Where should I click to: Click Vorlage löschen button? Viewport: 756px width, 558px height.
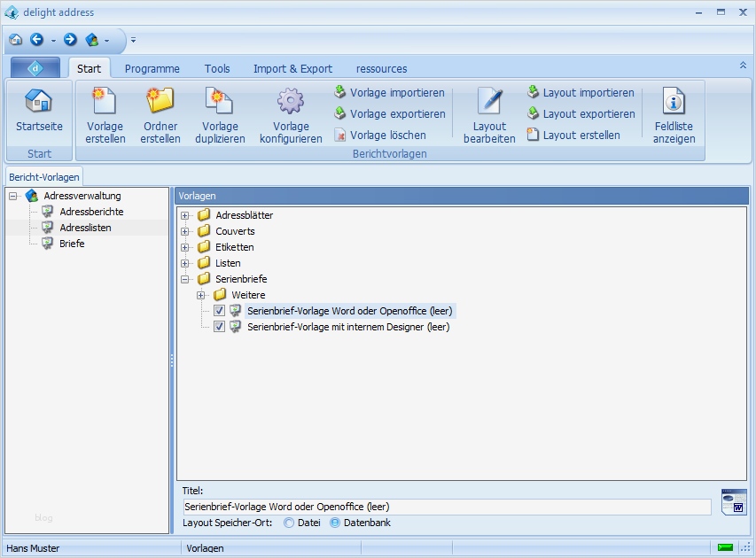coord(380,136)
